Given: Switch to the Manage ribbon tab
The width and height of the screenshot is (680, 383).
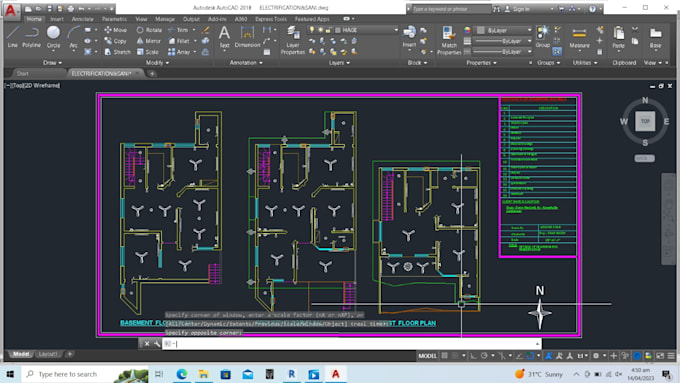Looking at the screenshot, I should (165, 19).
